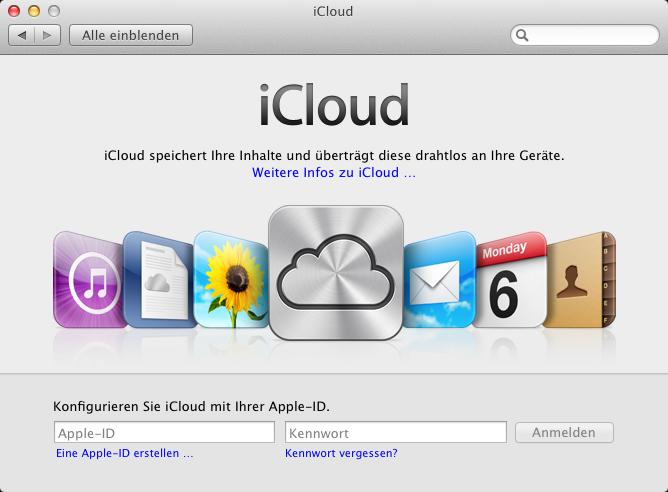This screenshot has height=492, width=668.
Task: Click the Monday 6 calendar icon
Action: click(510, 280)
